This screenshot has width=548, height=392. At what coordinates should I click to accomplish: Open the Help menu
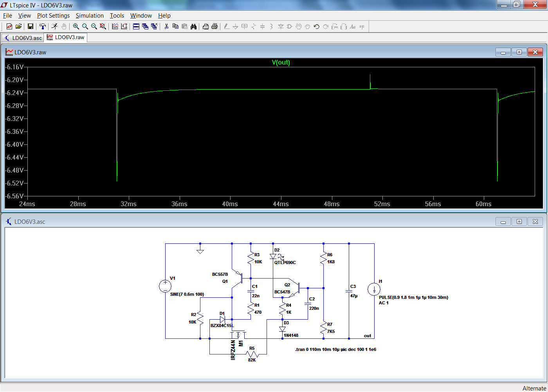click(x=164, y=16)
